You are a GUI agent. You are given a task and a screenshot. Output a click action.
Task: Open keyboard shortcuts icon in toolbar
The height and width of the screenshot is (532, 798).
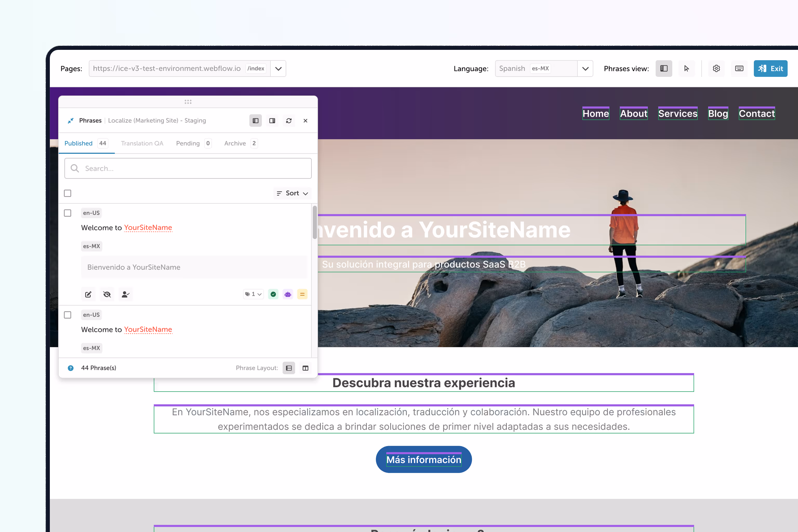(739, 69)
